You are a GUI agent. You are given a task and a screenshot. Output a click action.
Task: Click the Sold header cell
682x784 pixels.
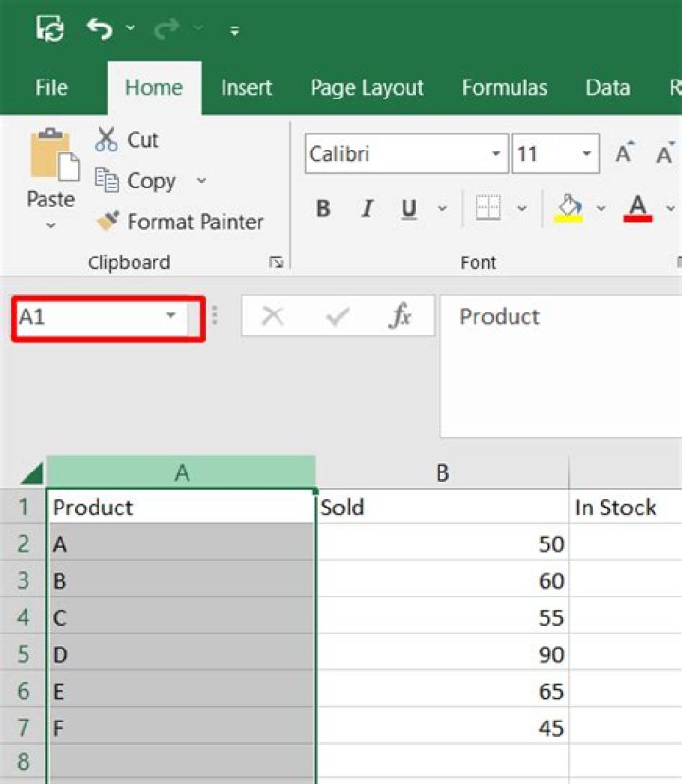pyautogui.click(x=442, y=507)
